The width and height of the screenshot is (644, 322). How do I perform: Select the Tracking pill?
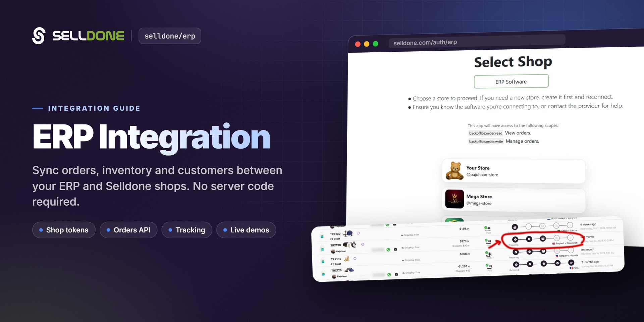[x=187, y=230]
